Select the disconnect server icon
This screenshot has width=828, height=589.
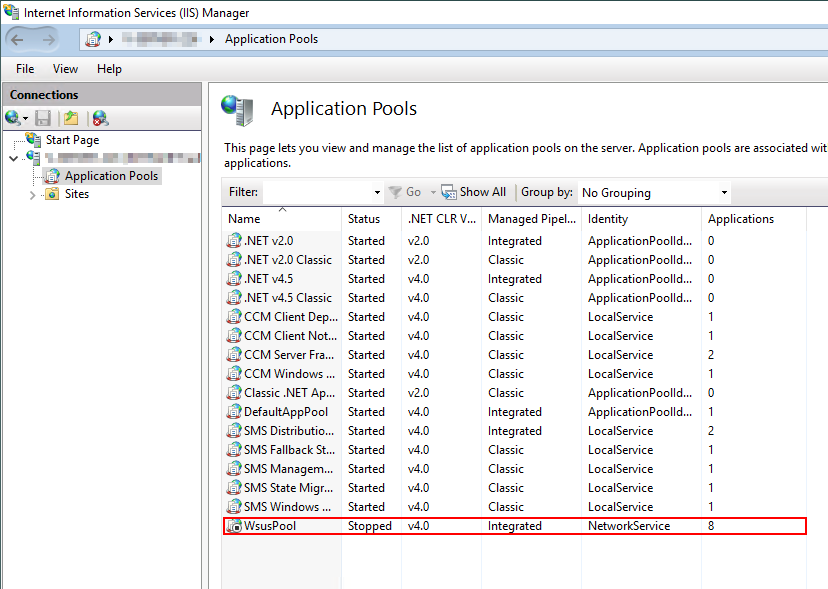(98, 117)
